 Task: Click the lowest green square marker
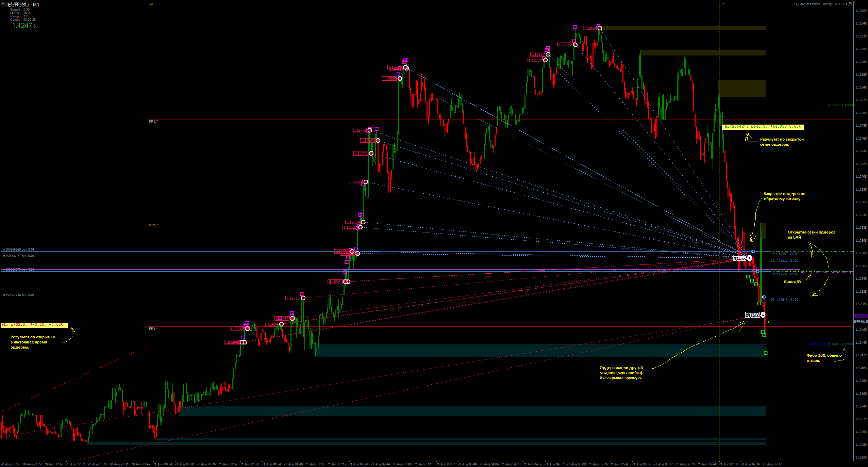click(766, 353)
